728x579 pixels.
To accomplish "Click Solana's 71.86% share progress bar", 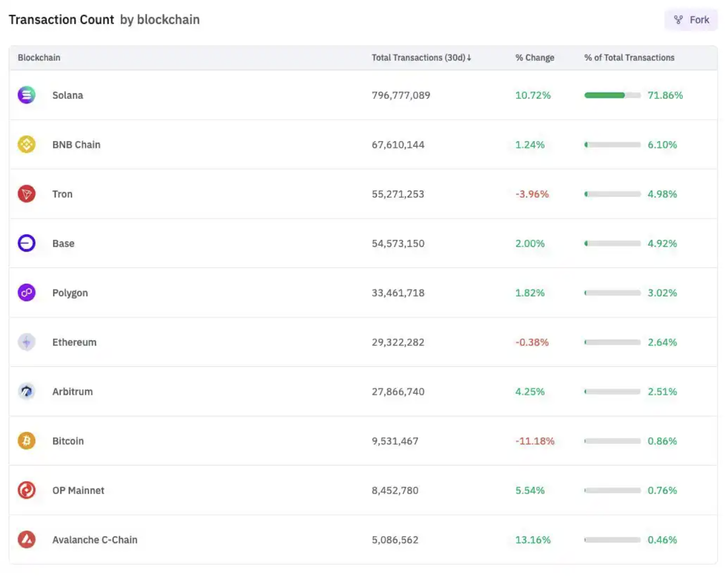I will [x=613, y=96].
